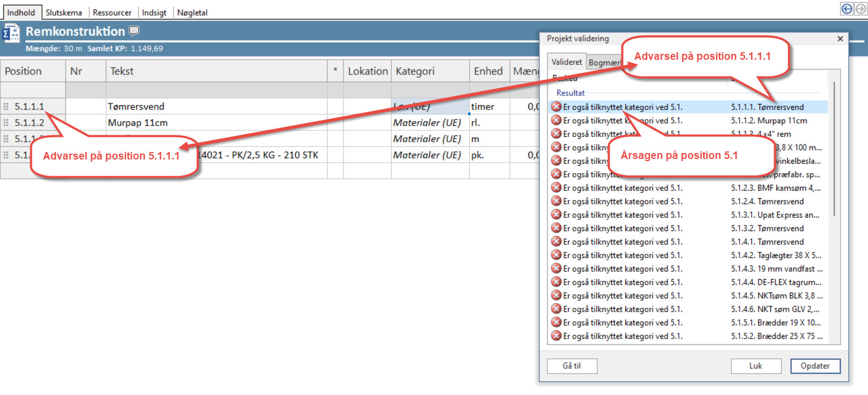Click the drag handle of row 5.1.1.1
868x395 pixels.
tap(6, 107)
